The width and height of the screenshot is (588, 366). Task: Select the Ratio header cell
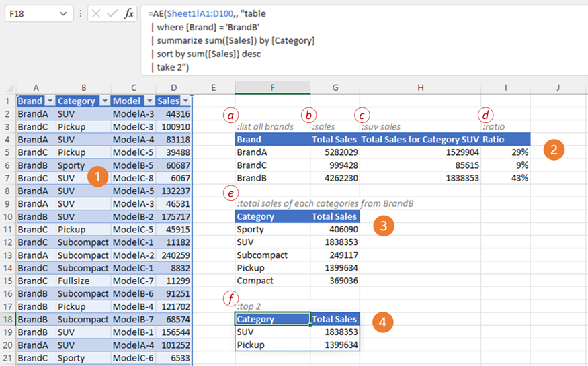(505, 140)
